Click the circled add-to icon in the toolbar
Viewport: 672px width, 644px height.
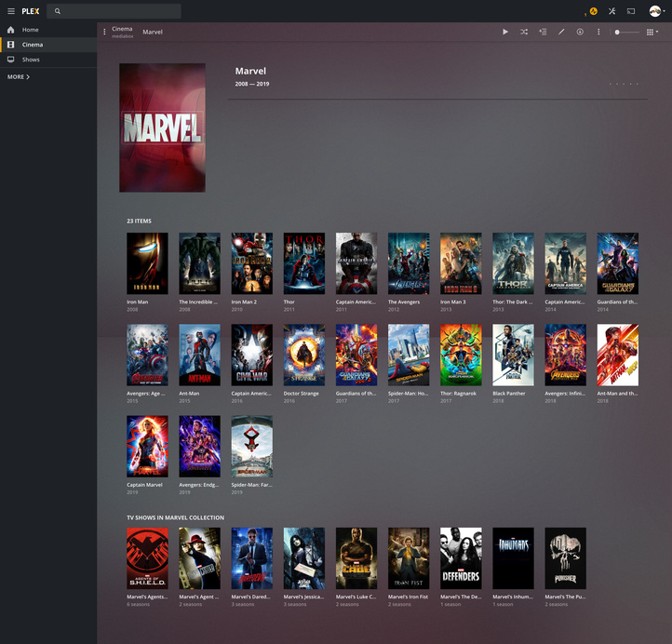pyautogui.click(x=580, y=32)
